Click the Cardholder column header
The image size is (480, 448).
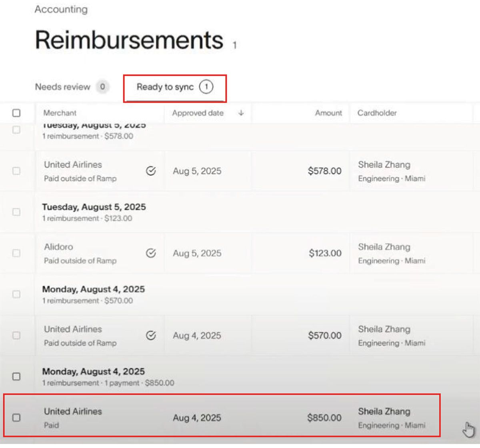point(377,113)
